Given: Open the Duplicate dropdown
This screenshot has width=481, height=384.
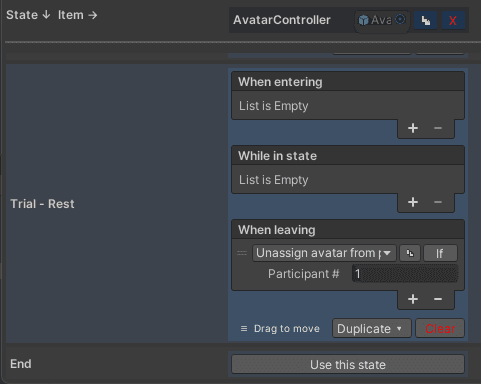Looking at the screenshot, I should click(372, 329).
